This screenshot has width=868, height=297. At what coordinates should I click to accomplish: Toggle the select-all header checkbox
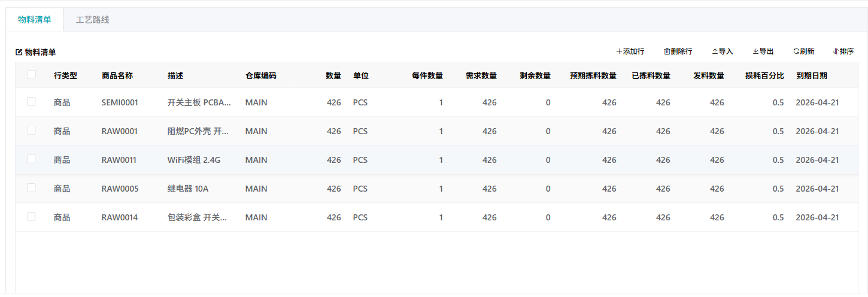[31, 75]
